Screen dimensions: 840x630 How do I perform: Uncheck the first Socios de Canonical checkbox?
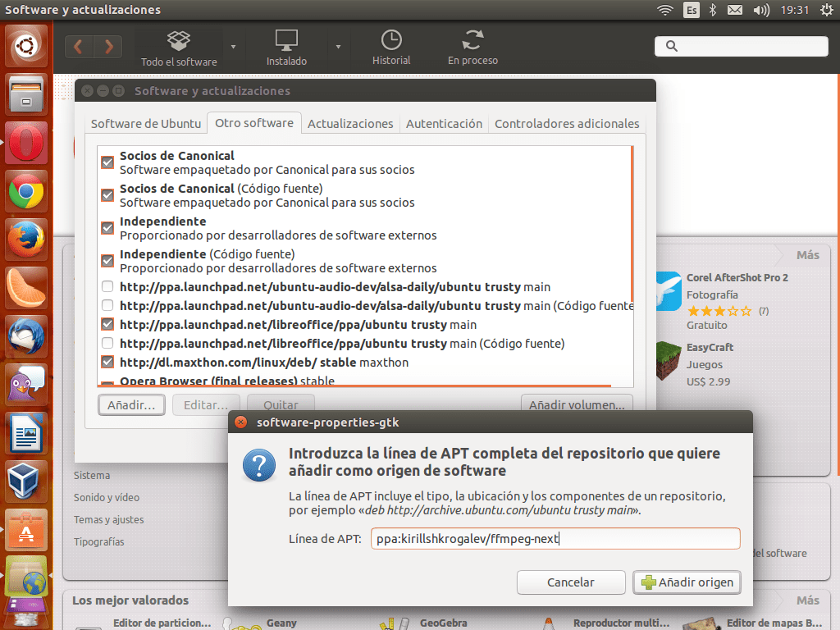point(107,162)
